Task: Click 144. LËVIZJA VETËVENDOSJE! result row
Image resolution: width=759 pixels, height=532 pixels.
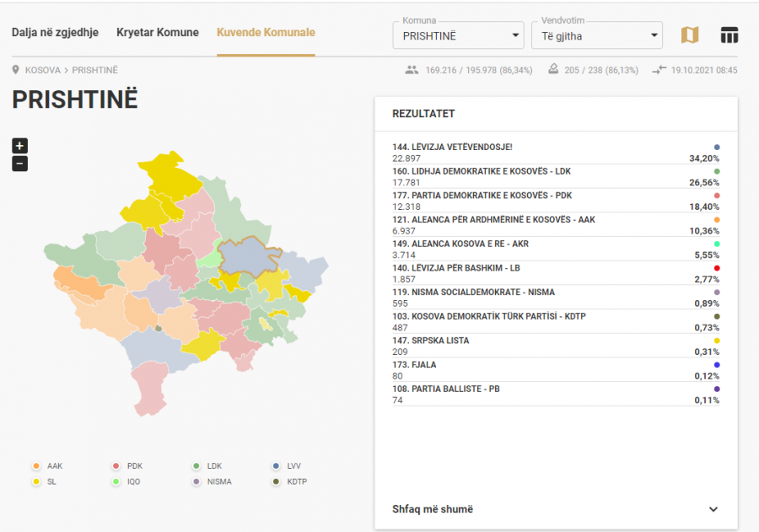Action: click(x=556, y=153)
